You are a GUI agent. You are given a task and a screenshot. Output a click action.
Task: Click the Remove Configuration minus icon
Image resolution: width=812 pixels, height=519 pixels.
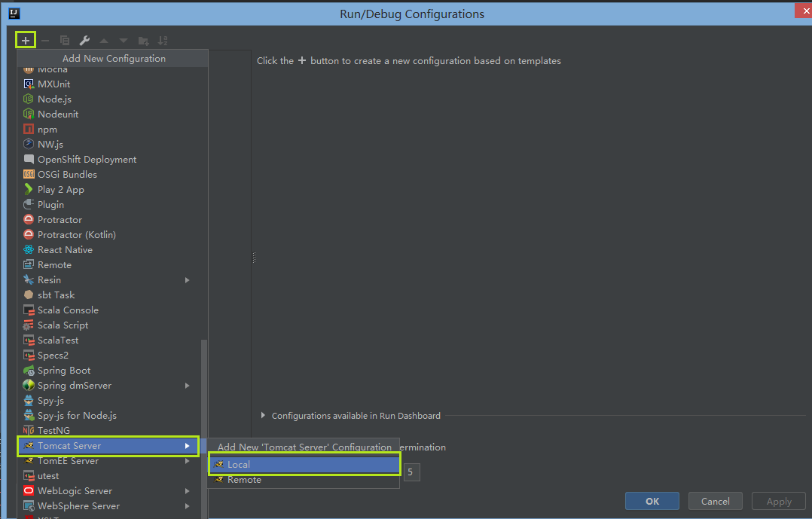point(45,41)
